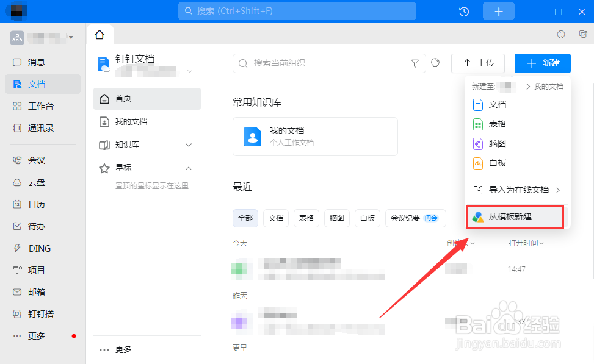Expand the organization dropdown under 钉钉文档
This screenshot has height=364, width=594.
pos(190,71)
